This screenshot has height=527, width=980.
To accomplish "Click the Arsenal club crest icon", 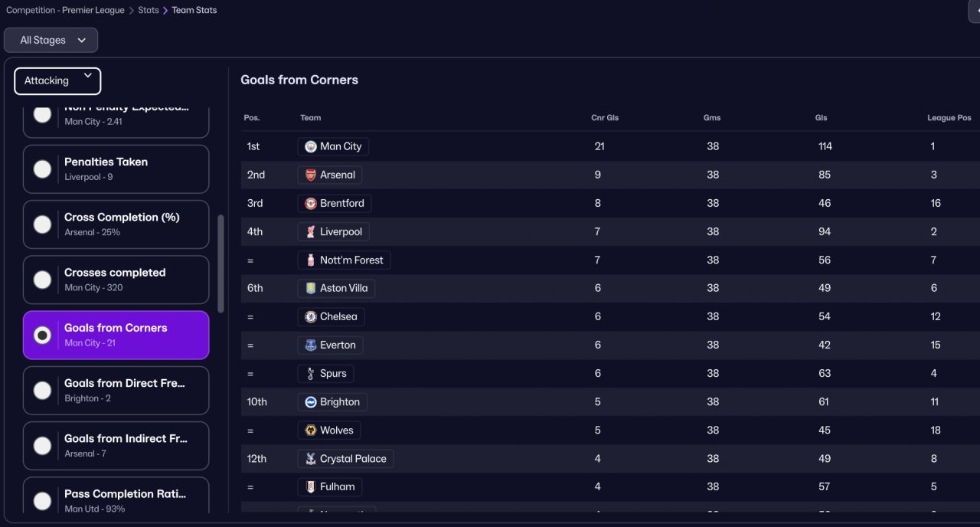I will coord(311,175).
